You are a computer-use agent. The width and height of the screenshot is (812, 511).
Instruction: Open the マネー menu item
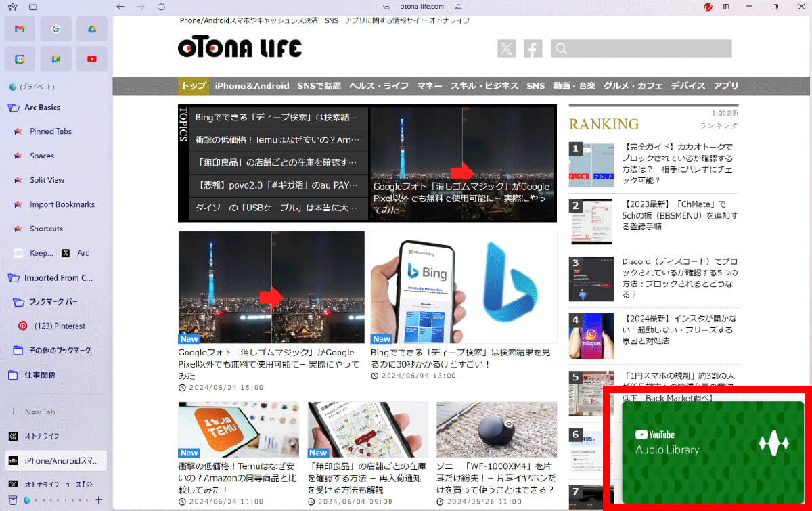click(x=430, y=86)
